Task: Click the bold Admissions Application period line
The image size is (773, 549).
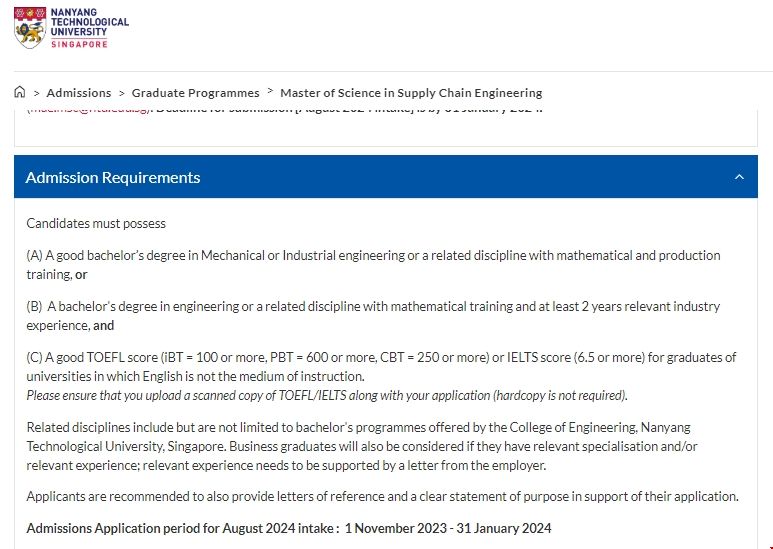Action: click(289, 528)
